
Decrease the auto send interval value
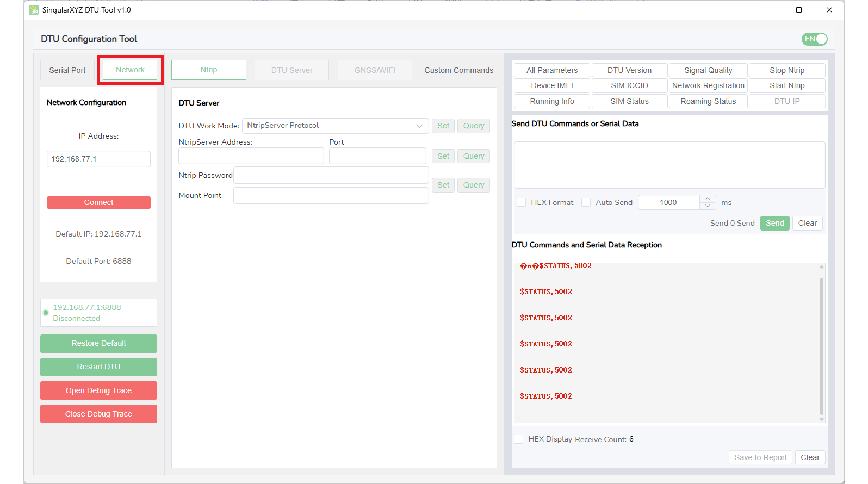(x=708, y=206)
